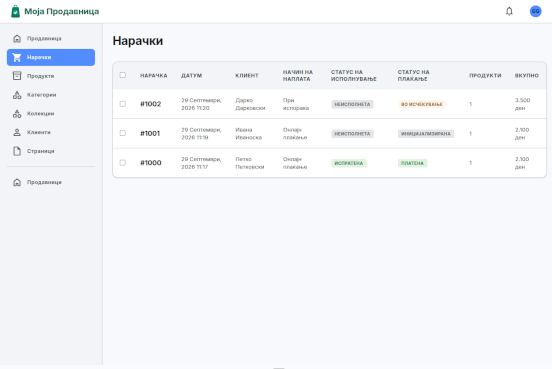Toggle the select-all orders checkbox
Screen dimensions: 552x369
(123, 75)
